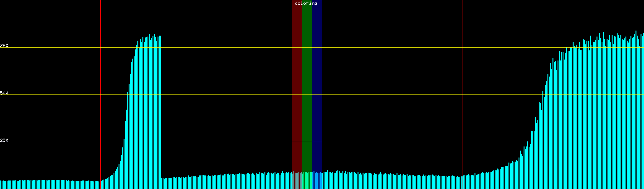Click the 75% axis label
The width and height of the screenshot is (644, 189).
tap(4, 46)
